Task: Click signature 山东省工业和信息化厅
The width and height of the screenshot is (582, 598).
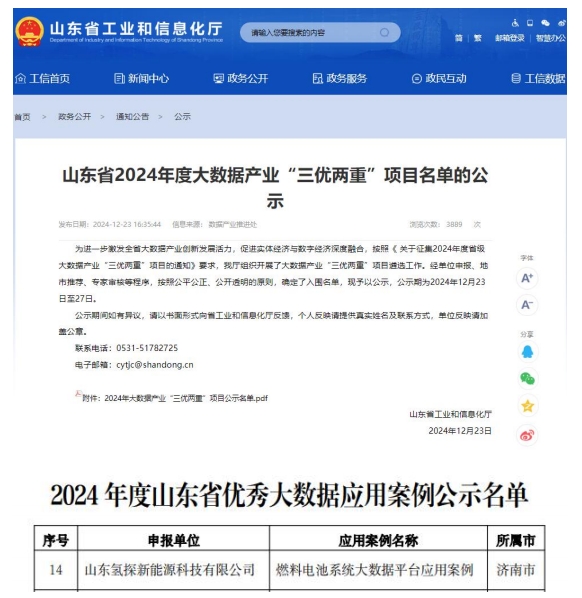Action: [450, 414]
